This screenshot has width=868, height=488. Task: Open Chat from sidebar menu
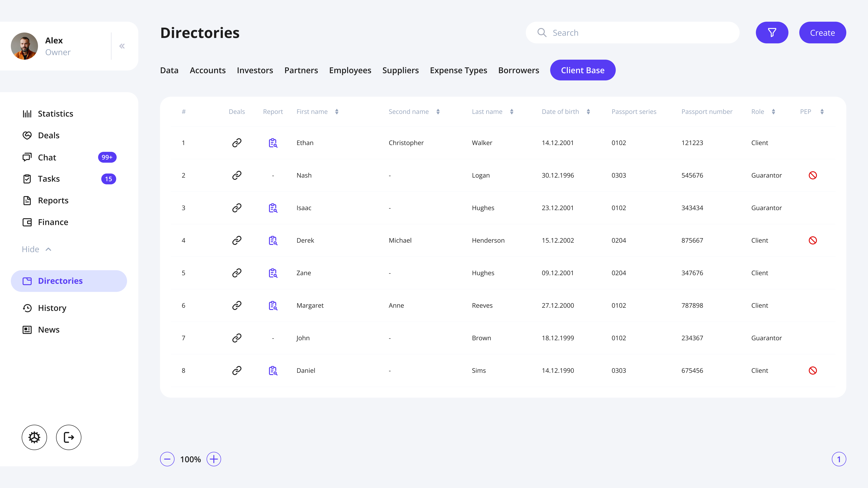[x=47, y=157]
